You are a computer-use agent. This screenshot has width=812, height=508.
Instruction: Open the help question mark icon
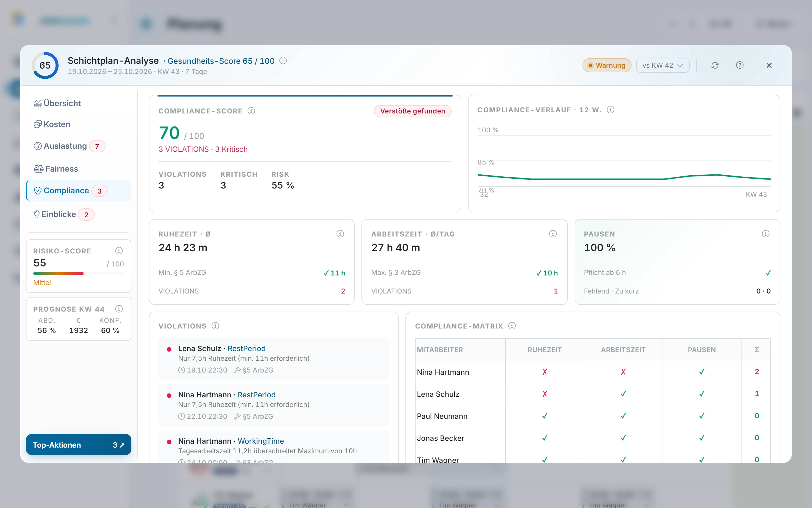point(740,65)
